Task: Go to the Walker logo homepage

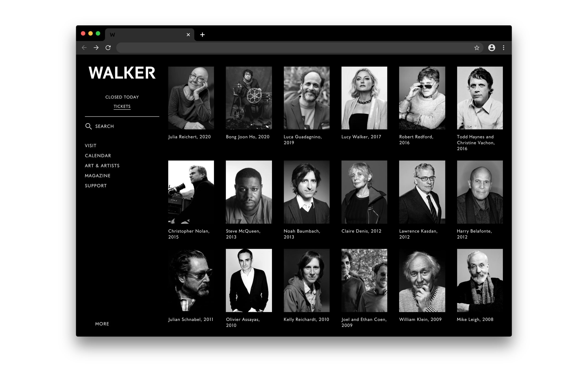Action: tap(122, 73)
